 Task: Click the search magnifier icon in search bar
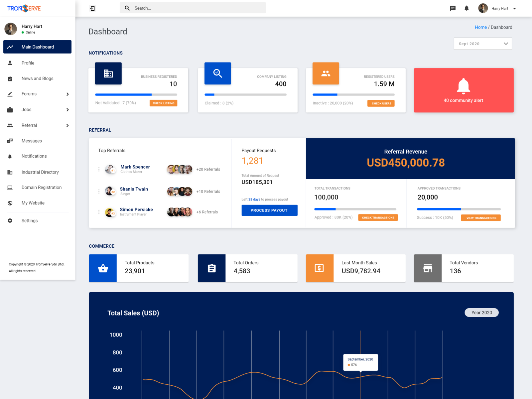[x=127, y=8]
